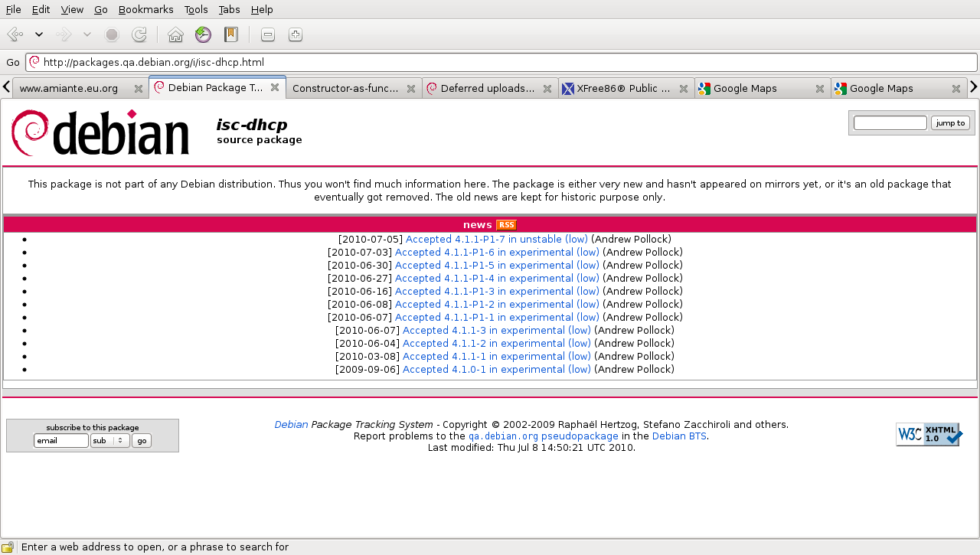This screenshot has height=555, width=980.
Task: Reload the current page
Action: (139, 34)
